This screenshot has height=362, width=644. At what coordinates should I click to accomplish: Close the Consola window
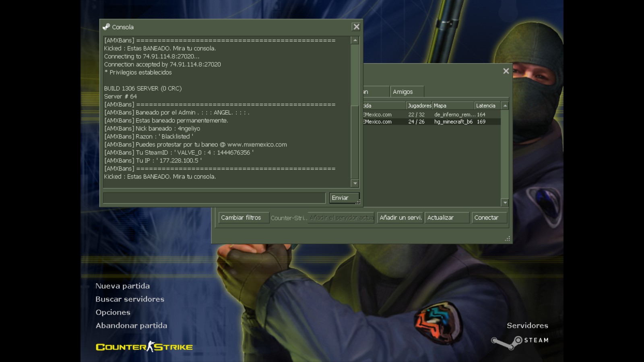tap(356, 27)
